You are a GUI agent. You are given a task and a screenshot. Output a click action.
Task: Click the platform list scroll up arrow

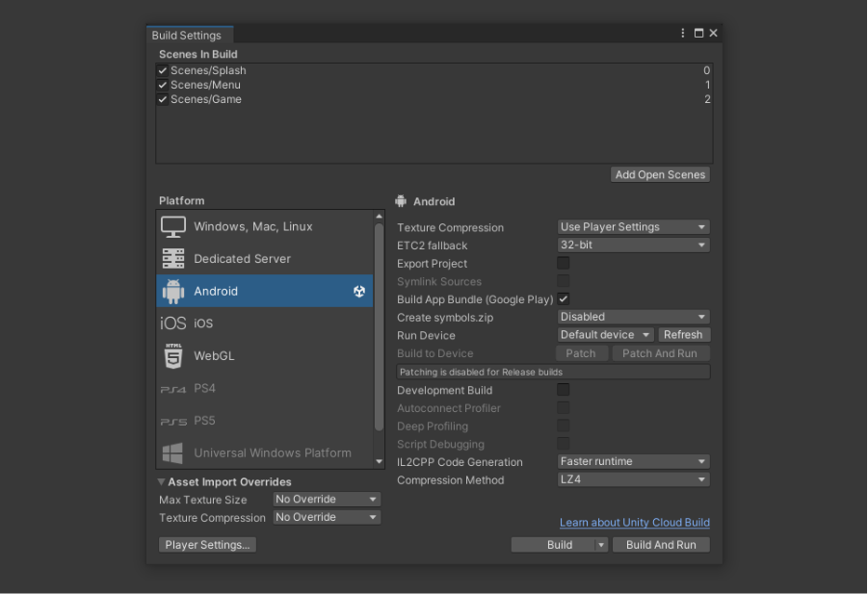380,217
